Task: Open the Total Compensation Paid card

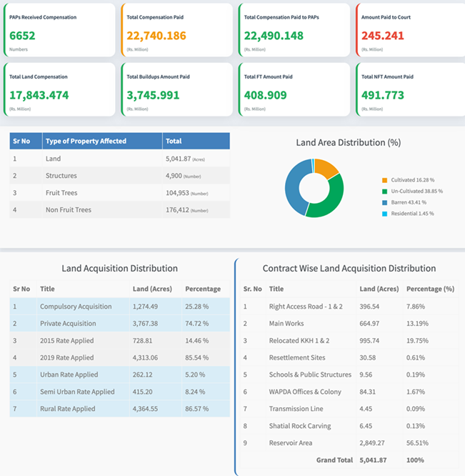Action: tap(177, 30)
